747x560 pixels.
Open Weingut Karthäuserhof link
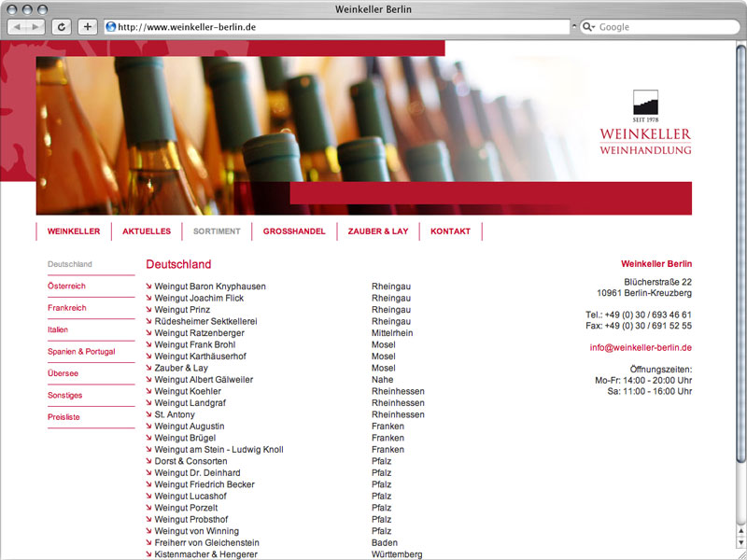(x=201, y=357)
